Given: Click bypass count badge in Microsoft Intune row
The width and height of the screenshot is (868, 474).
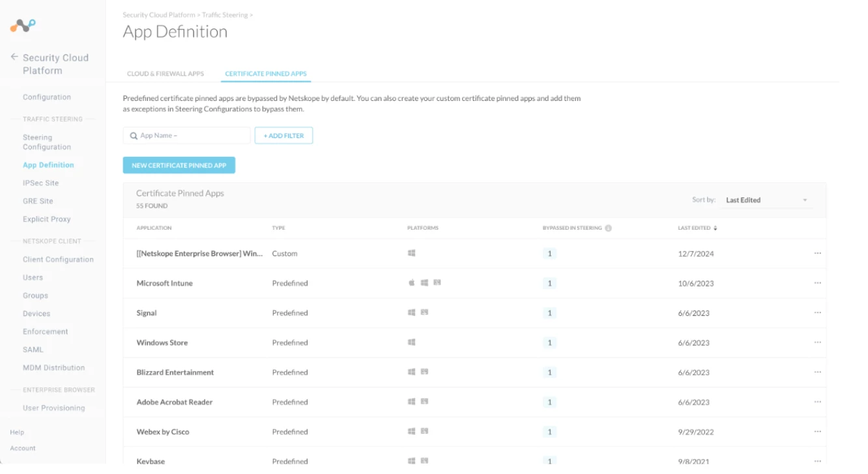Looking at the screenshot, I should (x=549, y=283).
